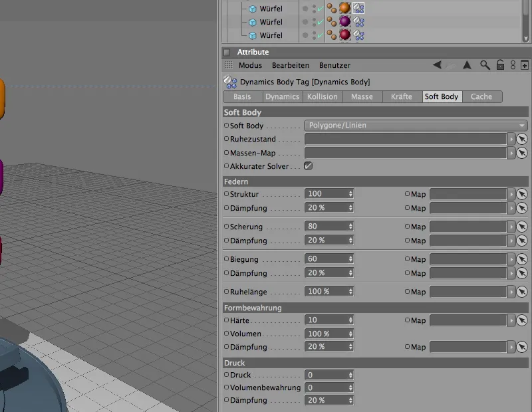532x412 pixels.
Task: Click the Scherung Map picker icon
Action: [x=522, y=227]
